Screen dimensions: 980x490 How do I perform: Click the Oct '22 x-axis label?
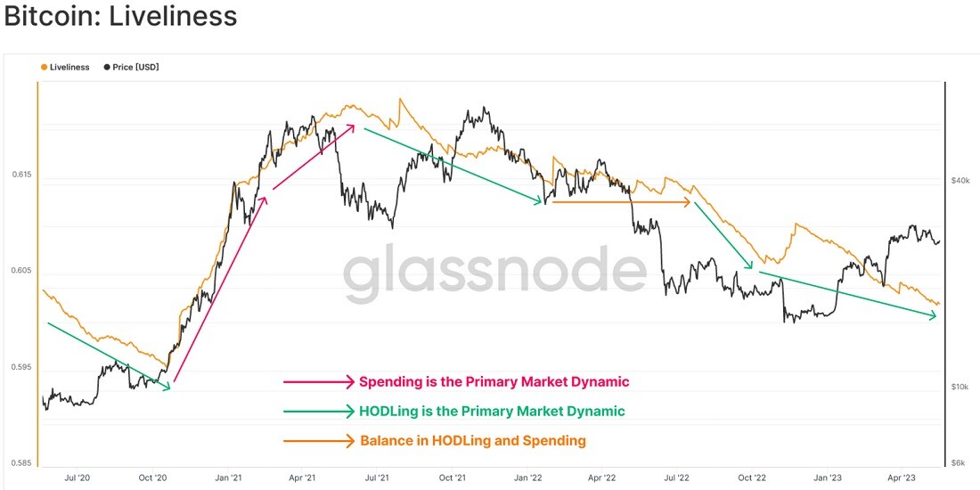752,478
